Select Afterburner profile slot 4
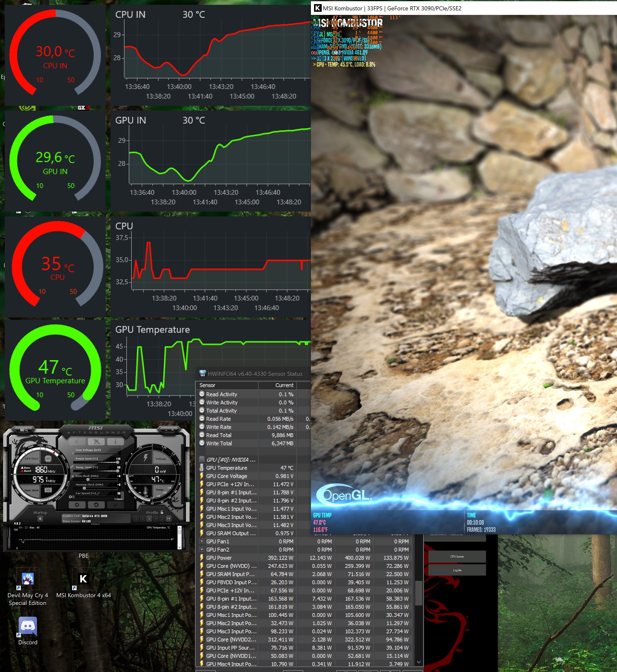The height and width of the screenshot is (672, 617). (x=156, y=519)
